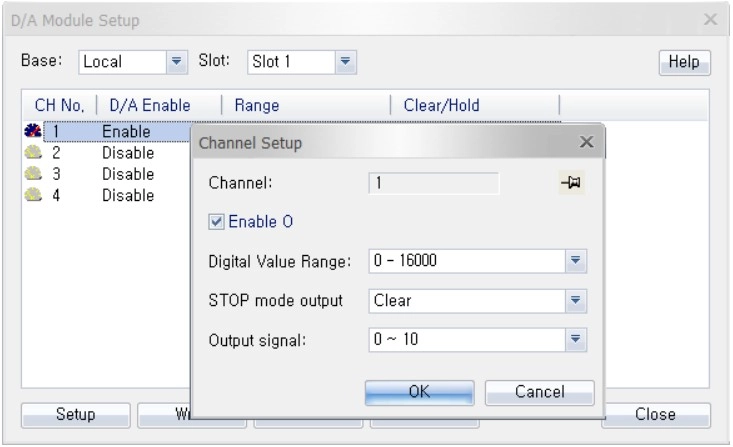Close the Channel Setup dialog with X
The height and width of the screenshot is (447, 733).
[x=586, y=142]
